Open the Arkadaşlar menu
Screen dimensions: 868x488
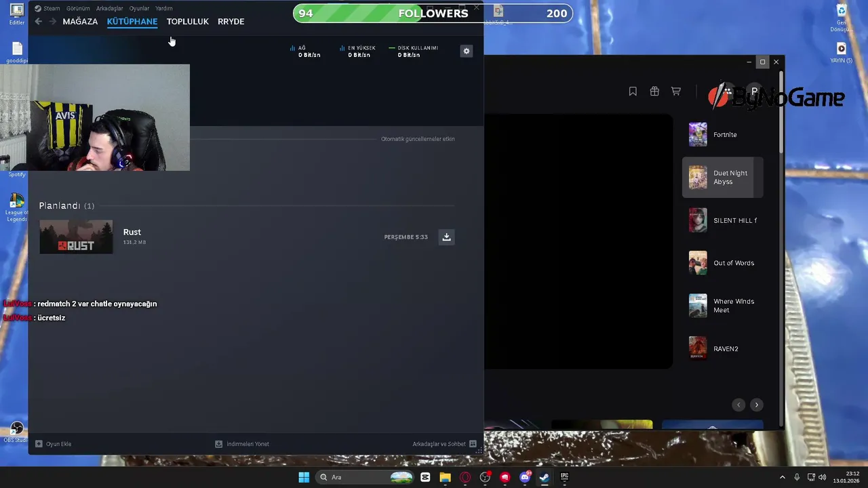pyautogui.click(x=109, y=8)
